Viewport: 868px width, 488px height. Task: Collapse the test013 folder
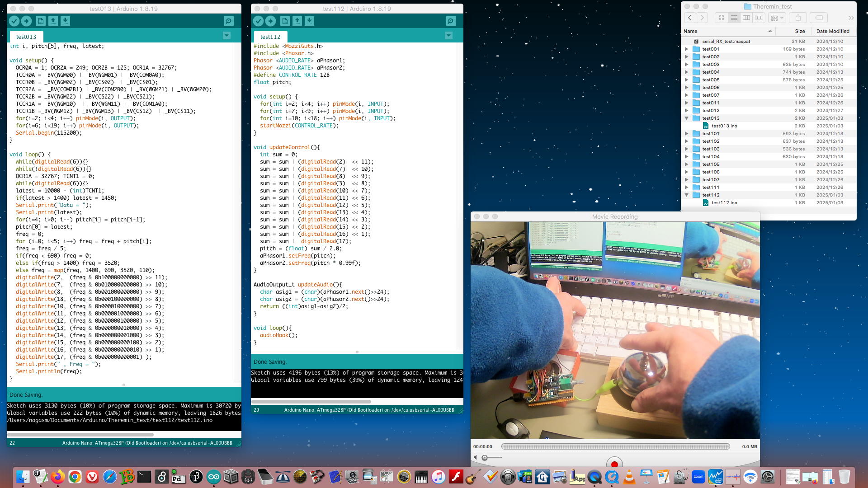tap(687, 118)
